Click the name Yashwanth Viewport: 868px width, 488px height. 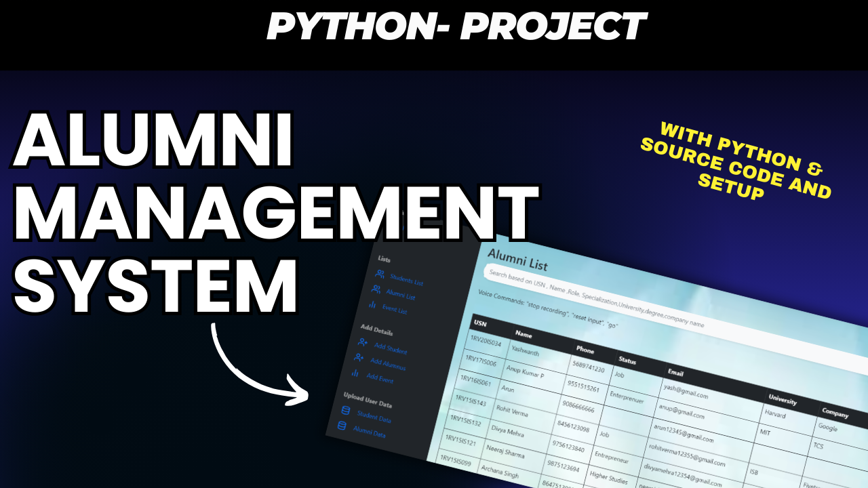point(527,351)
